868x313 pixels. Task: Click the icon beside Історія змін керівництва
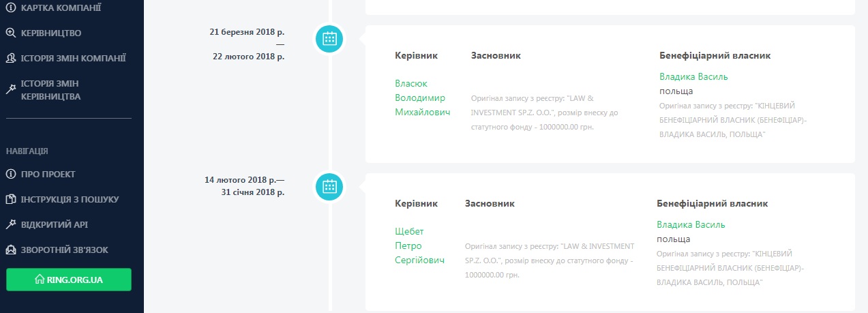(x=11, y=89)
